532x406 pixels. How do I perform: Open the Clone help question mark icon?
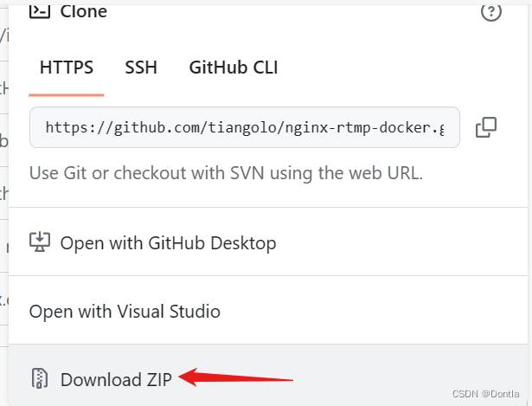pyautogui.click(x=491, y=11)
